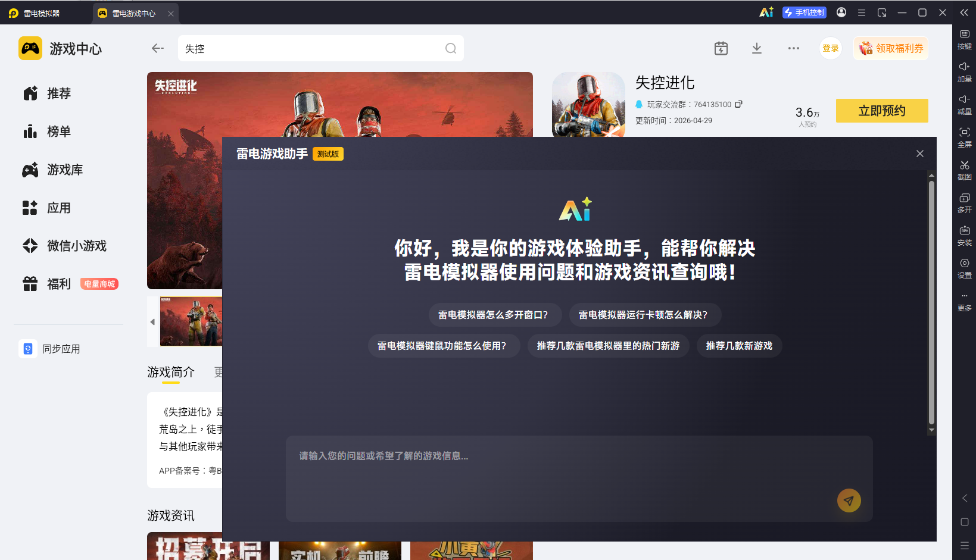Select 推荐 in the left navigation

[x=47, y=93]
